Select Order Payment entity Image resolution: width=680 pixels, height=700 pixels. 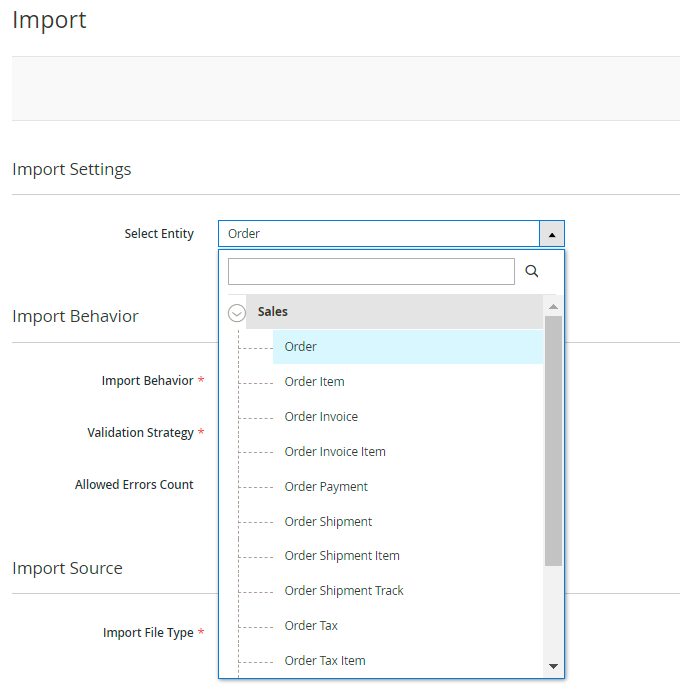tap(326, 487)
